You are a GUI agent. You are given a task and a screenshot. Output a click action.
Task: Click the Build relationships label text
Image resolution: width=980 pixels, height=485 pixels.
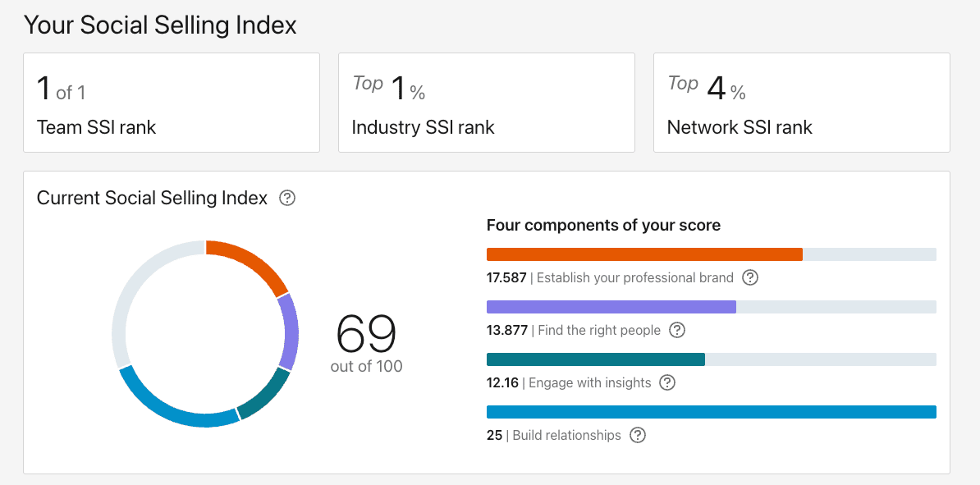566,435
